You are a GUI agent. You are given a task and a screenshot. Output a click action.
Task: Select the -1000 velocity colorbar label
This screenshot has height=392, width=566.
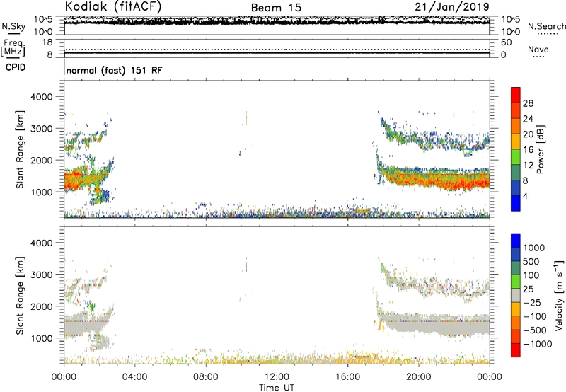click(538, 344)
